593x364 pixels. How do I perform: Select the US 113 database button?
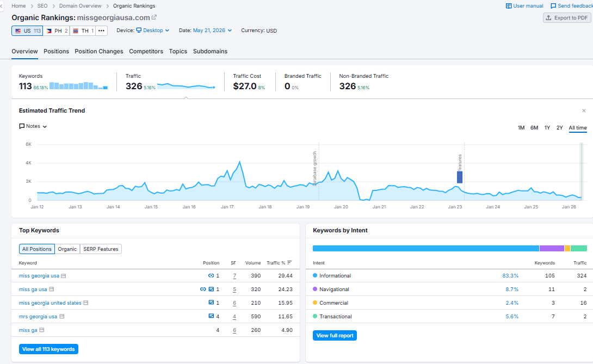point(27,30)
